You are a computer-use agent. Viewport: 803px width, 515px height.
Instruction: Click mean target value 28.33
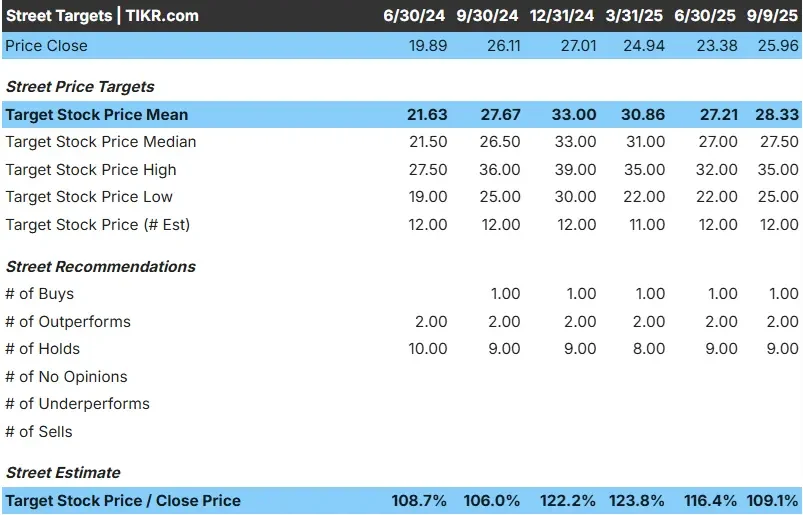pos(777,115)
